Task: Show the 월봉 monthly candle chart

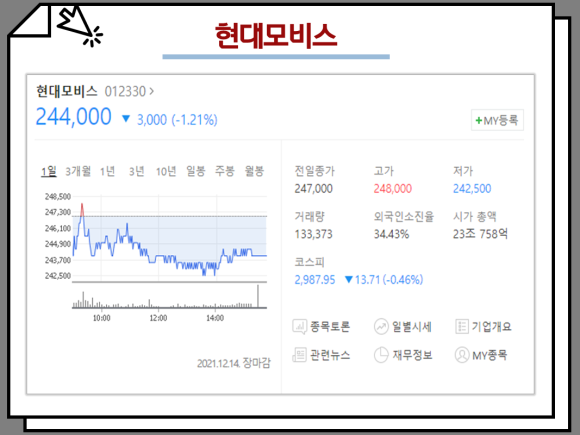Action: (x=254, y=171)
